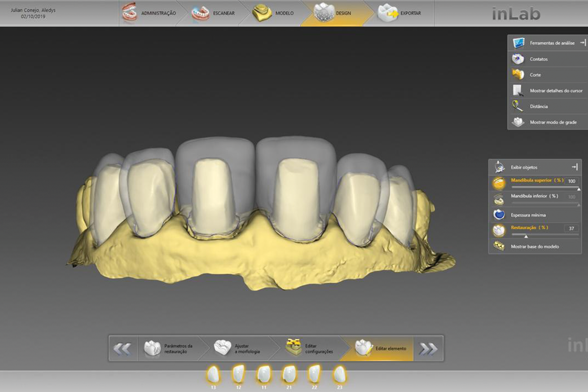Select tooth 11 thumbnail

(x=264, y=375)
